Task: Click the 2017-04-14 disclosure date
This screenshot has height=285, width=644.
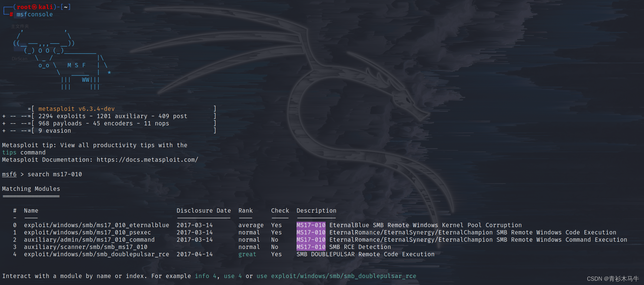Action: point(194,254)
